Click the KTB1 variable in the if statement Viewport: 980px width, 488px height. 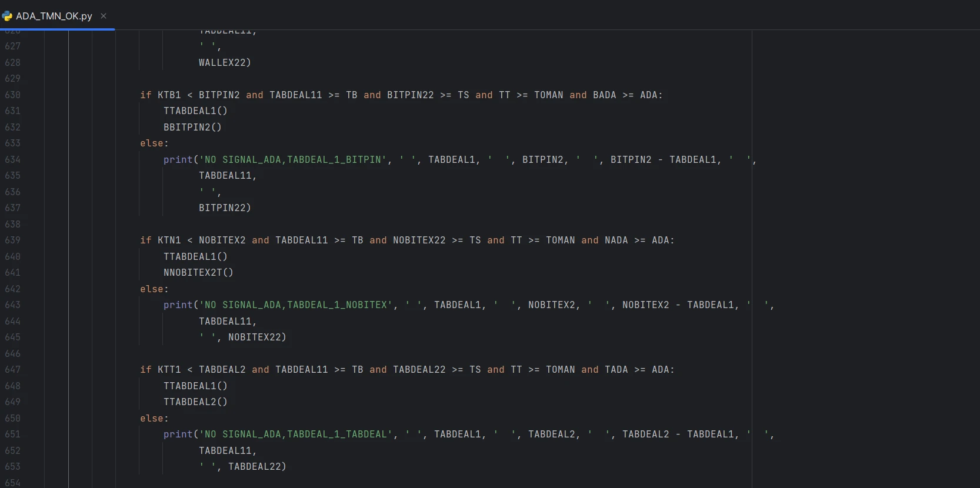[x=169, y=95]
